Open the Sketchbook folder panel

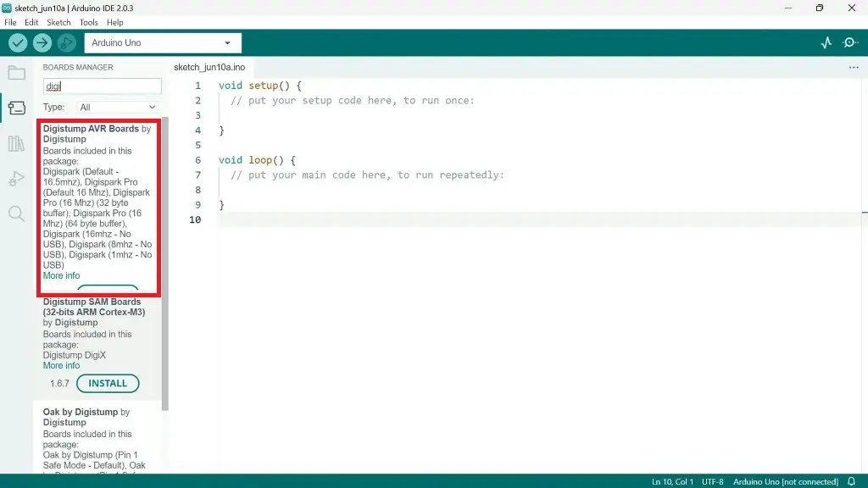(17, 73)
